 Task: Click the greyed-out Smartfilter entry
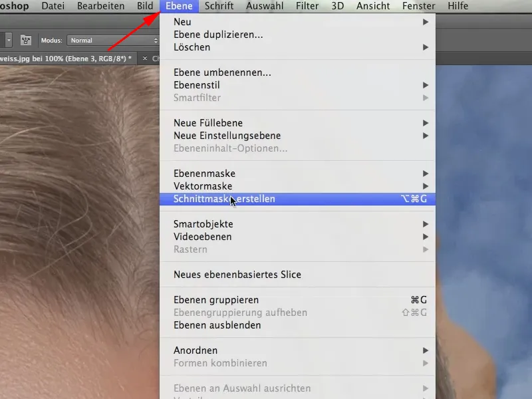click(x=297, y=98)
